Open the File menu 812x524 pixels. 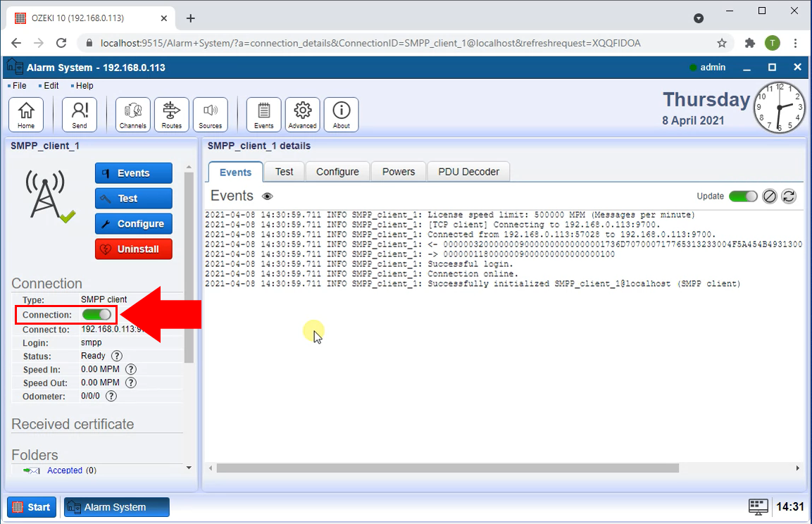pyautogui.click(x=19, y=85)
